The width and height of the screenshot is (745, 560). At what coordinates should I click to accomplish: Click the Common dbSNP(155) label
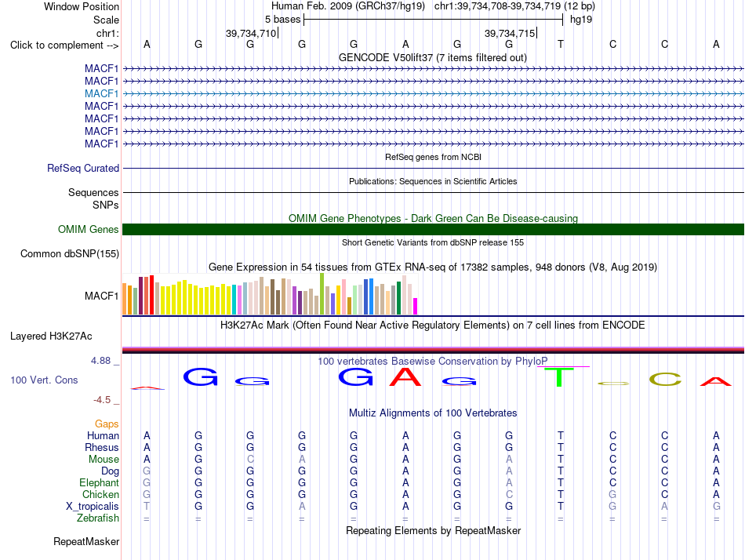click(x=69, y=254)
